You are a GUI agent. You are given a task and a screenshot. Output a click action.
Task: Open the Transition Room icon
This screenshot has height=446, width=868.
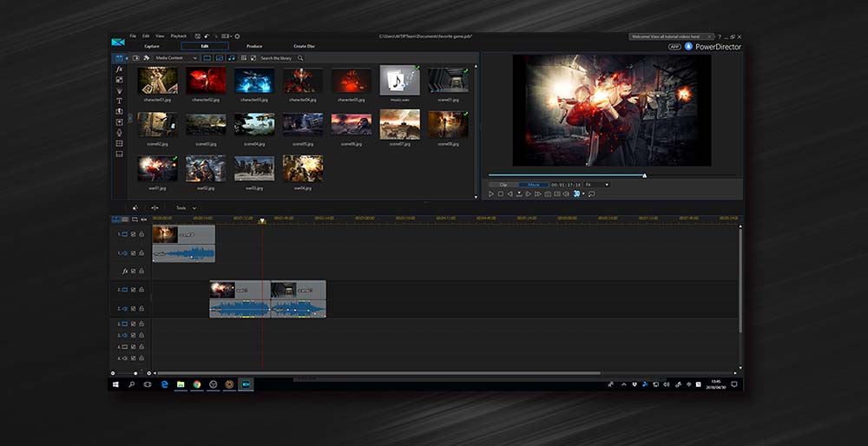pyautogui.click(x=119, y=111)
